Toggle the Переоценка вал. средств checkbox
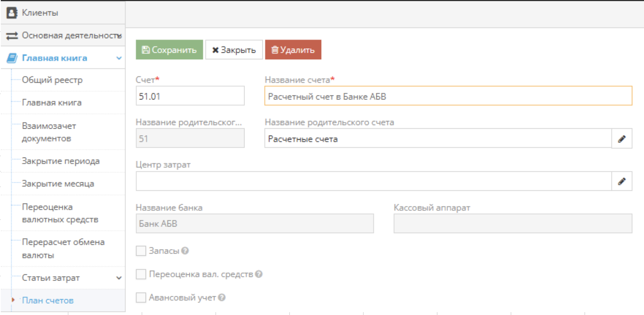The height and width of the screenshot is (315, 644). (141, 274)
